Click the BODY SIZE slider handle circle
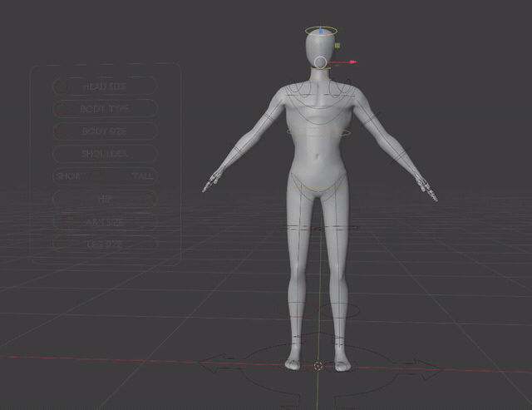 pyautogui.click(x=62, y=131)
